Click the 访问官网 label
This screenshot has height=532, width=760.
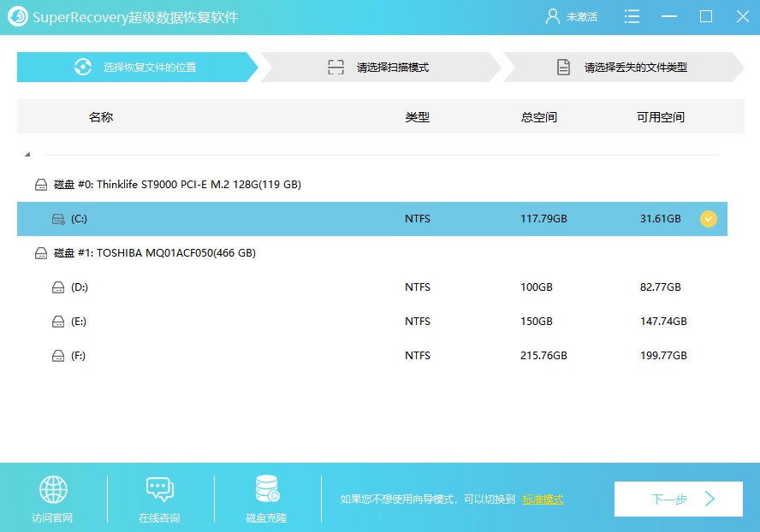[x=52, y=518]
